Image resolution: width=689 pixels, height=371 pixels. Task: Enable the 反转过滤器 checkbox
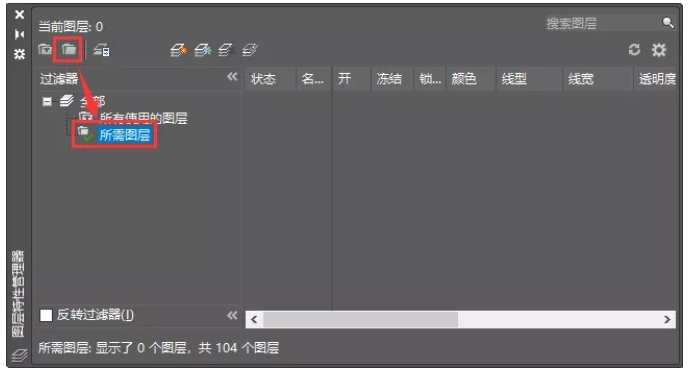tap(46, 315)
